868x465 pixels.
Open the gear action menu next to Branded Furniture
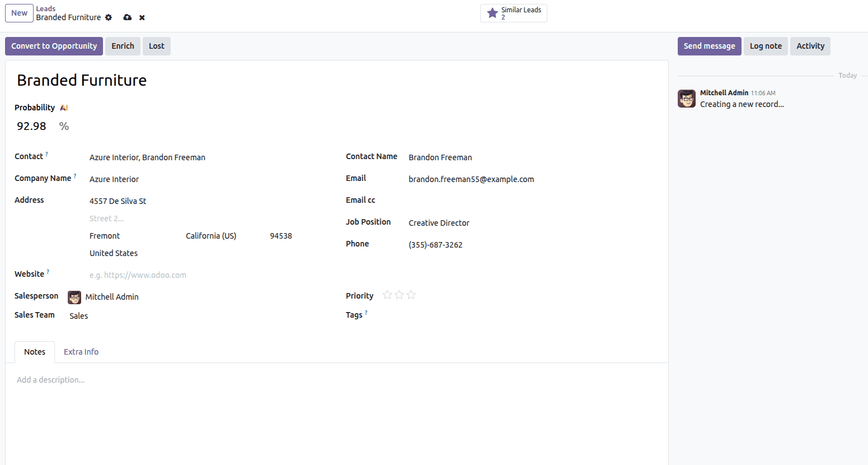(x=108, y=17)
